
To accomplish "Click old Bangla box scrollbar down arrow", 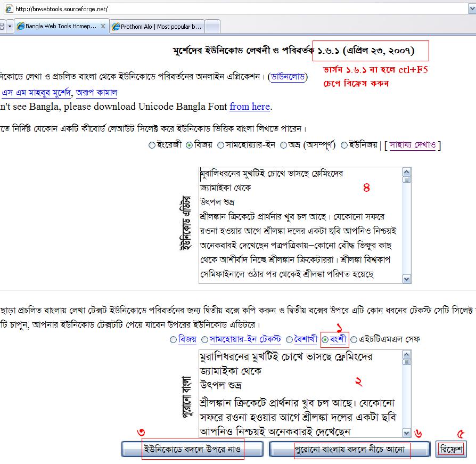I will pyautogui.click(x=406, y=433).
